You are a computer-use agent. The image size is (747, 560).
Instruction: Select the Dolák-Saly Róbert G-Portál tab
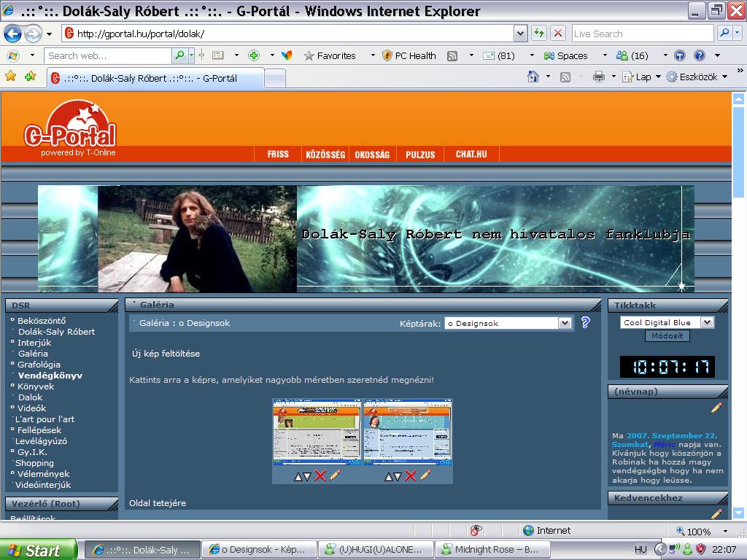point(155,78)
